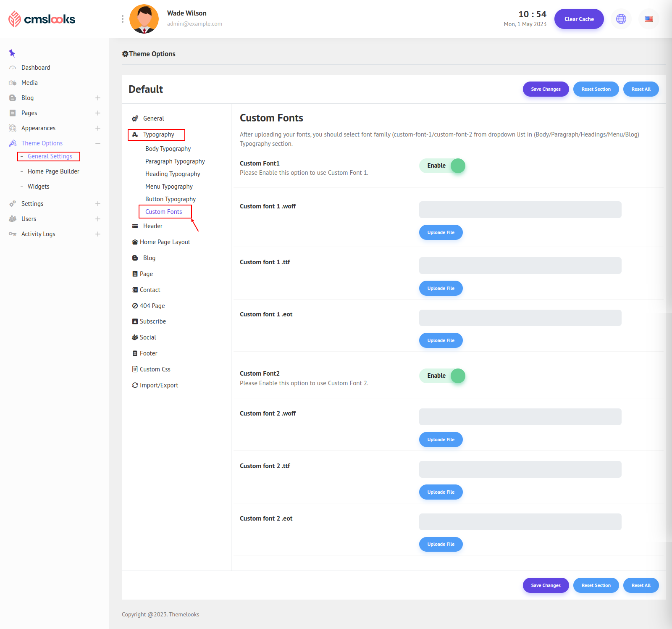Click Uploade File for Custom font 2 .ttf
The height and width of the screenshot is (629, 672).
[441, 492]
